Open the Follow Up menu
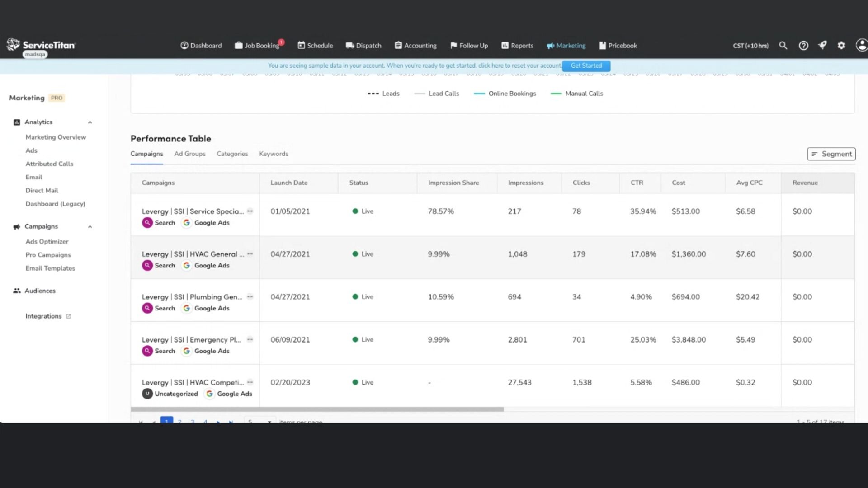Screen dimensions: 868x488 pyautogui.click(x=469, y=46)
